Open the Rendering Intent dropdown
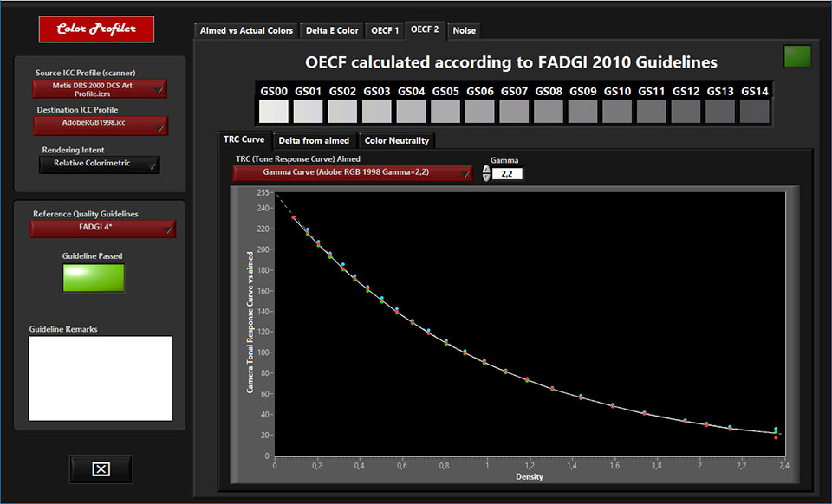This screenshot has width=832, height=504. tap(99, 165)
